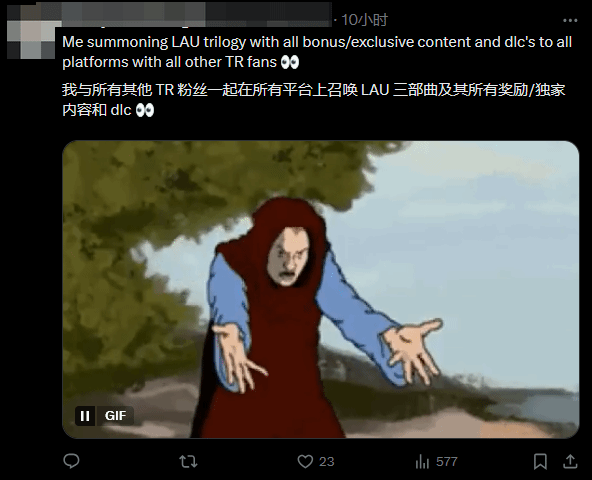Click the eyes emoji after 'dlc'
592x480 pixels.
point(145,110)
